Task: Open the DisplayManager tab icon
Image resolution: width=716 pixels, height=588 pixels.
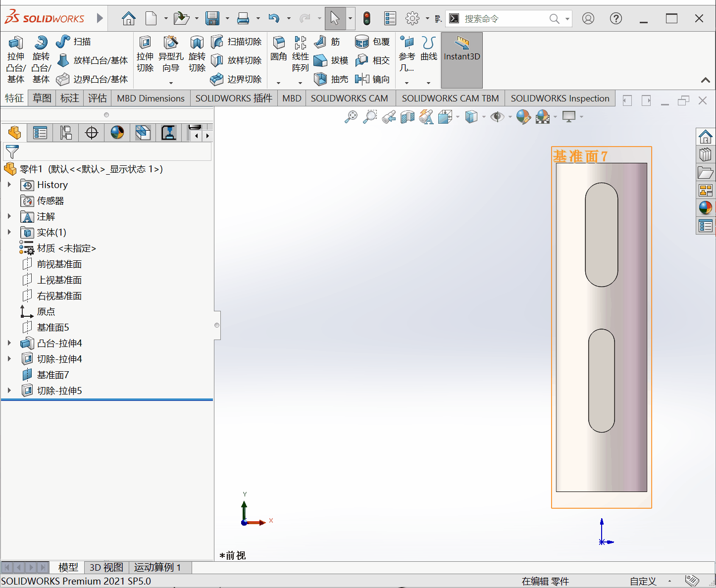Action: coord(117,133)
